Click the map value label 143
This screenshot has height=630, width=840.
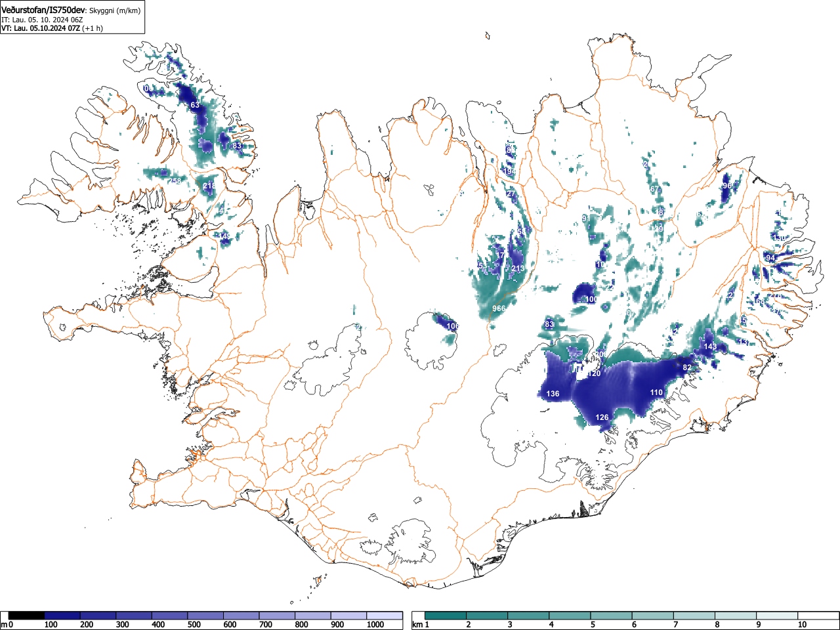pos(710,346)
